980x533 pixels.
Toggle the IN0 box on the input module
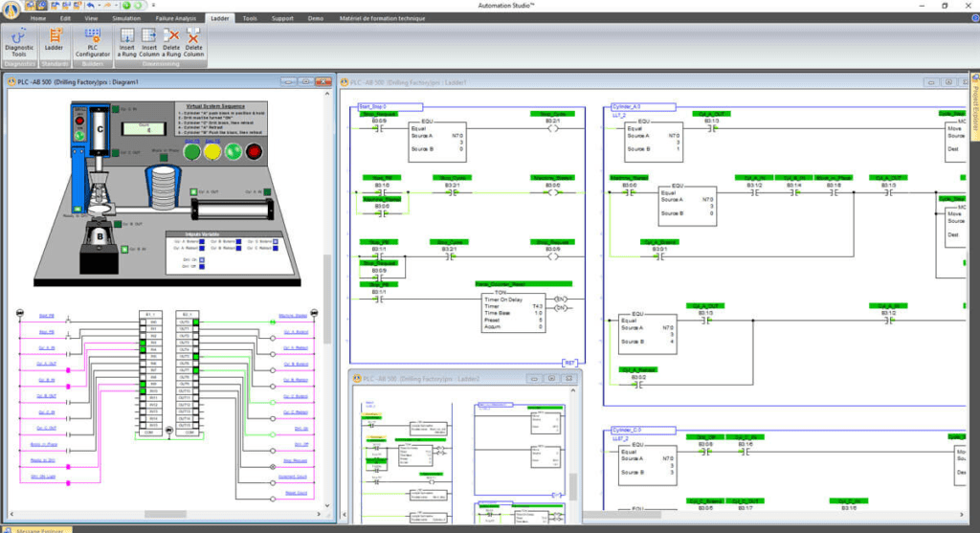click(144, 322)
